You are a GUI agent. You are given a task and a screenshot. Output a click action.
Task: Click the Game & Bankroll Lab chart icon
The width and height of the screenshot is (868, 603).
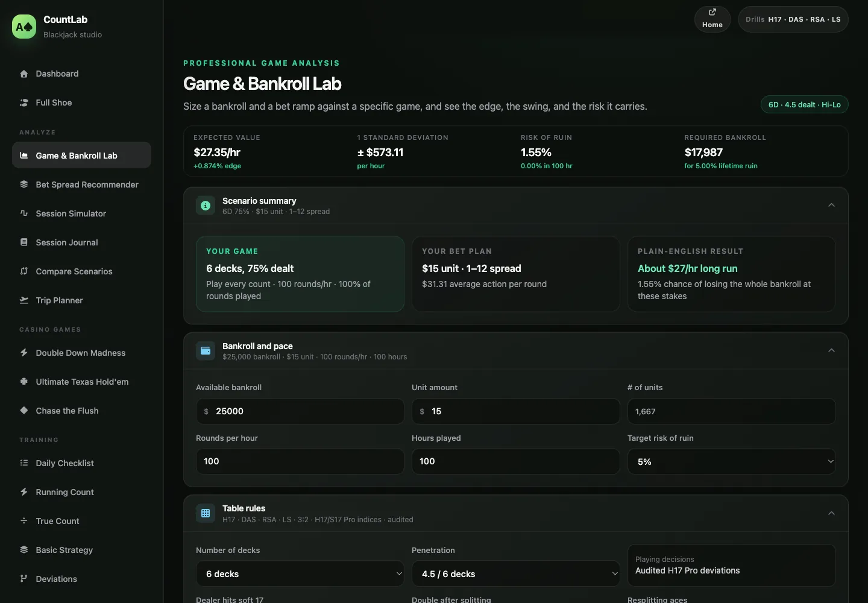24,156
